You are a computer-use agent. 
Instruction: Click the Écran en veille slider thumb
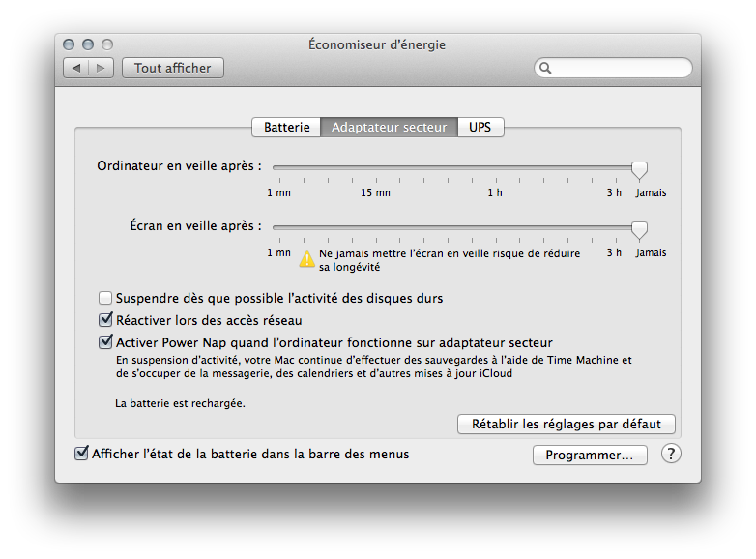(639, 230)
